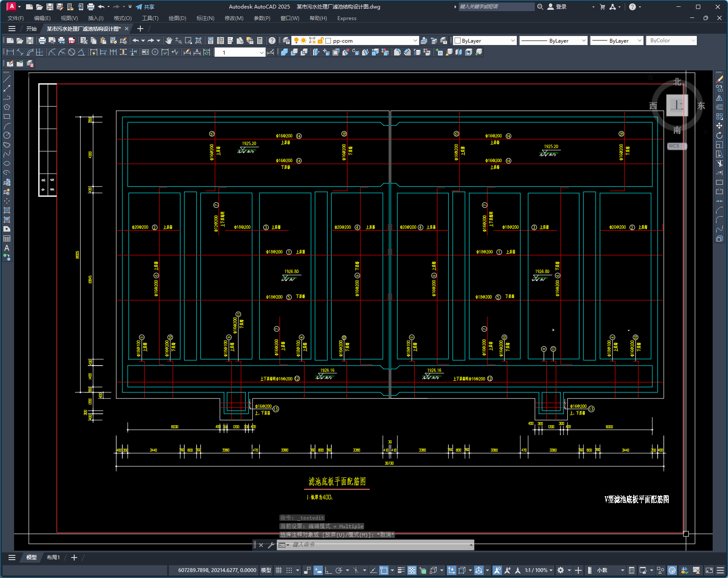
Task: Click the 共享 share button
Action: (145, 7)
